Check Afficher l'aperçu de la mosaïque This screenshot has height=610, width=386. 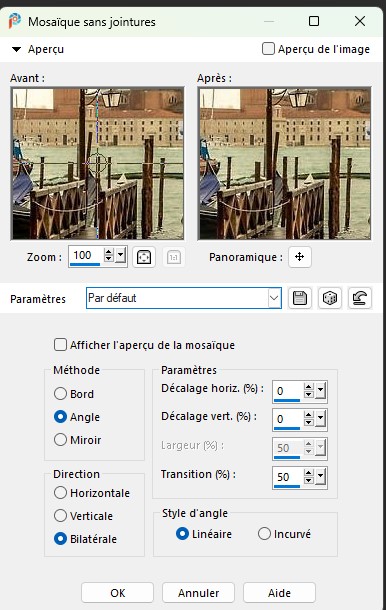click(x=60, y=345)
